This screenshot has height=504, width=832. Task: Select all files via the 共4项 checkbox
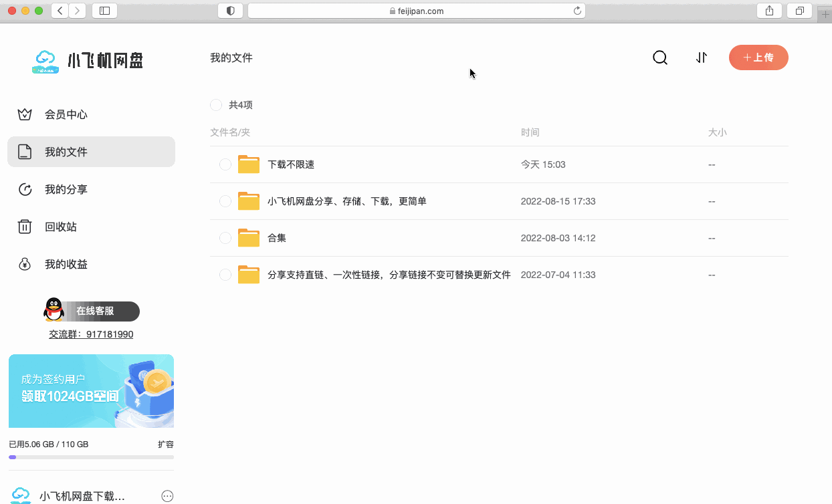tap(215, 105)
